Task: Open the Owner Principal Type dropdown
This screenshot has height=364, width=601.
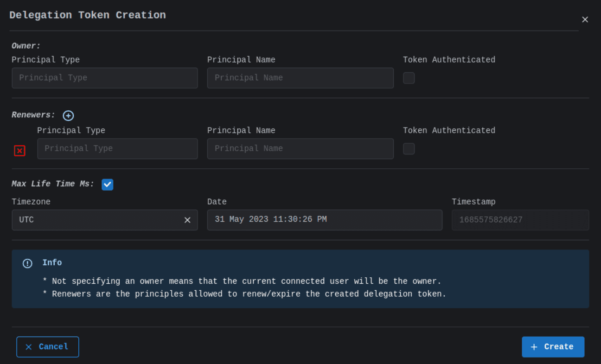Action: coord(105,78)
